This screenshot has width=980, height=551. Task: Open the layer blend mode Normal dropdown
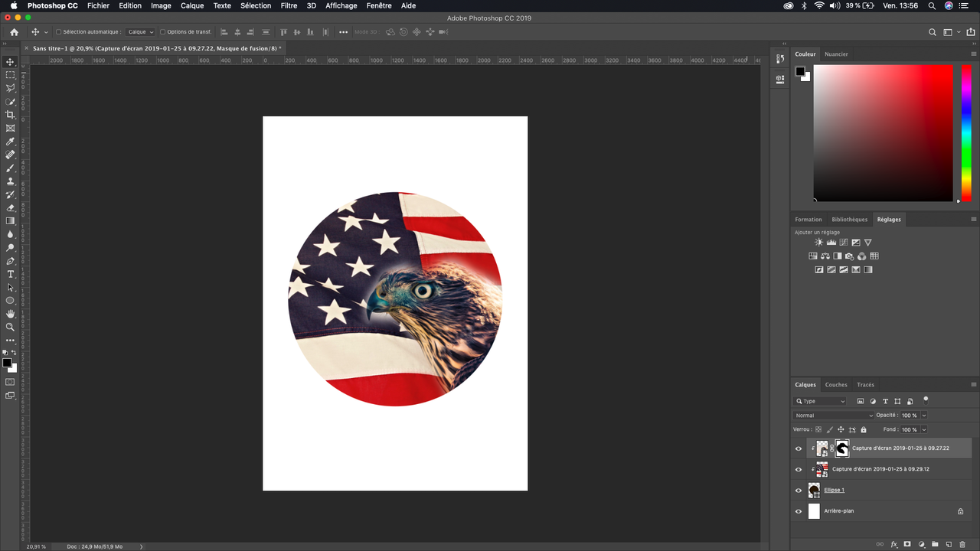pyautogui.click(x=833, y=416)
